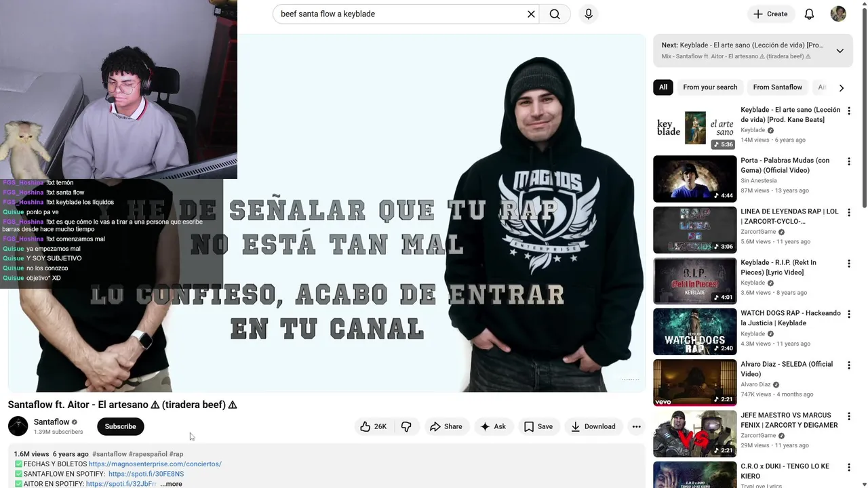Open options for Keyblade R.I.P. video
The height and width of the screenshot is (488, 868).
(848, 263)
